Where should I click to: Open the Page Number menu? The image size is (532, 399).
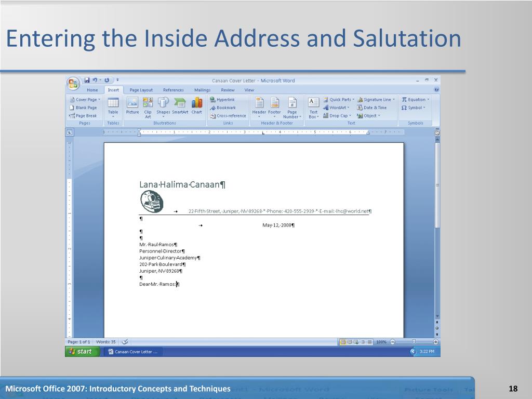click(292, 108)
